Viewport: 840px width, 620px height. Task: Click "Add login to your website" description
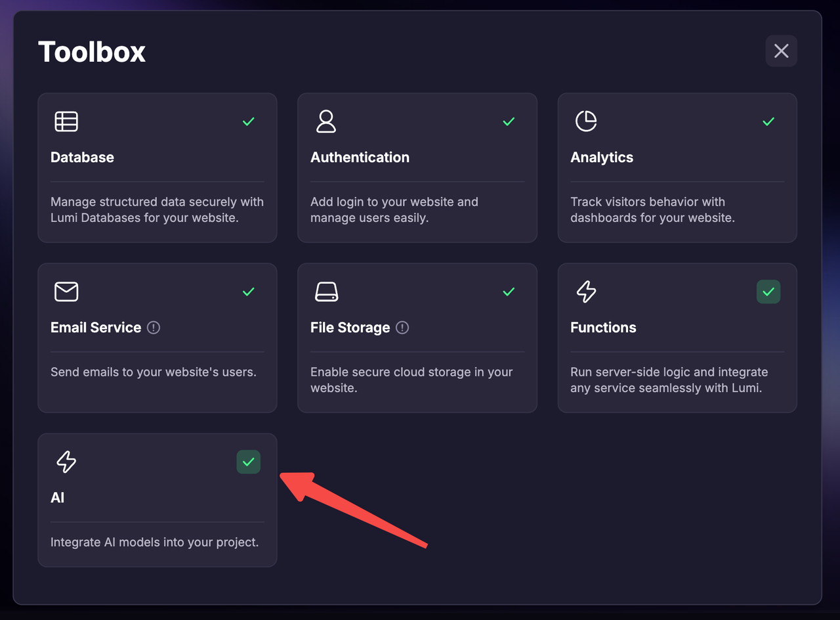[x=394, y=210]
